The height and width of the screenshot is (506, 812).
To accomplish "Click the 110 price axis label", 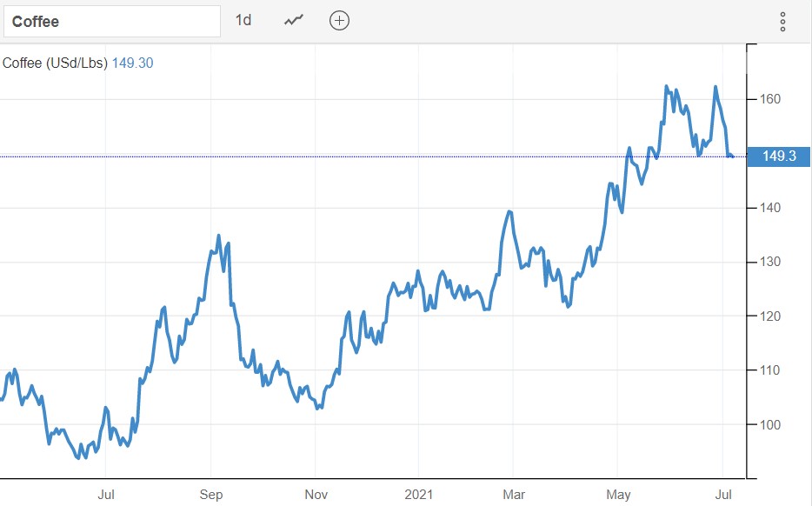I will click(x=769, y=370).
